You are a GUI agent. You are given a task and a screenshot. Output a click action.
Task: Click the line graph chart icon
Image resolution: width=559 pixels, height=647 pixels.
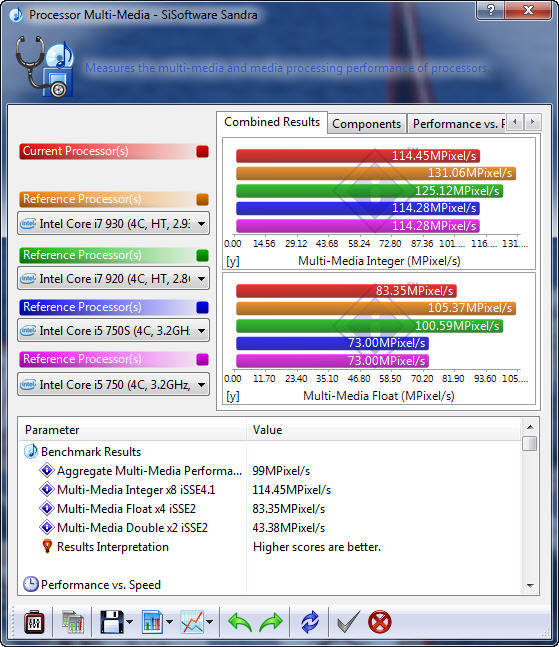coord(192,622)
